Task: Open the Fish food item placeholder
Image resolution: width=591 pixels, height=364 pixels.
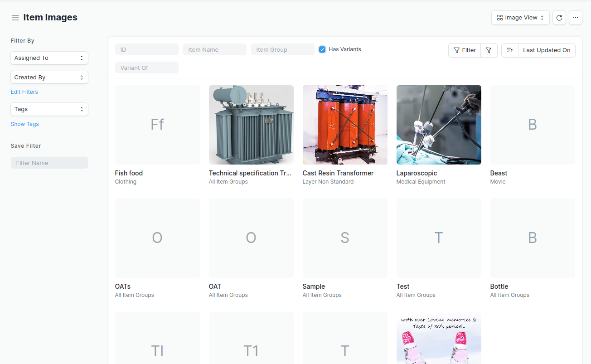Action: (157, 125)
